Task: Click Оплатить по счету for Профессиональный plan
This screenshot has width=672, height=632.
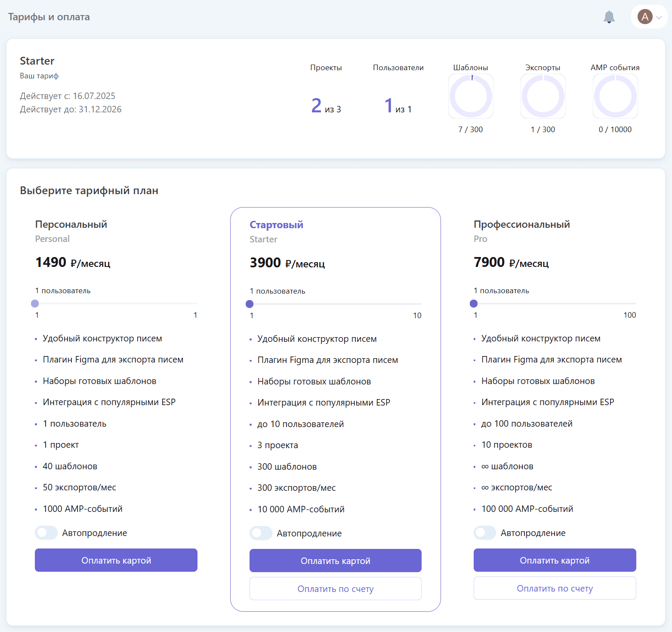Action: (555, 588)
